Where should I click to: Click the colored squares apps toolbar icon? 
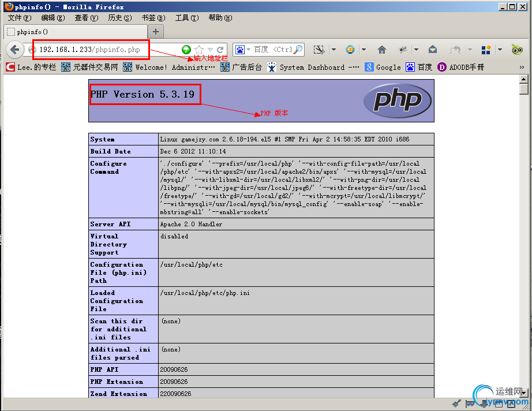[486, 50]
